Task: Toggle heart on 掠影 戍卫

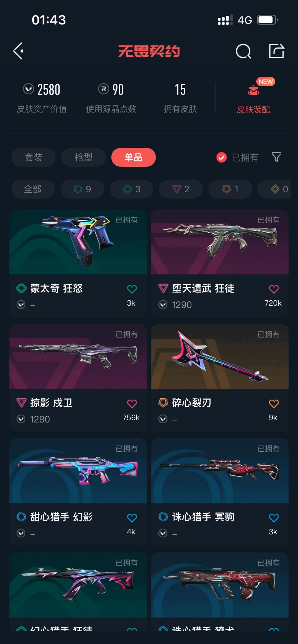Action: tap(132, 404)
